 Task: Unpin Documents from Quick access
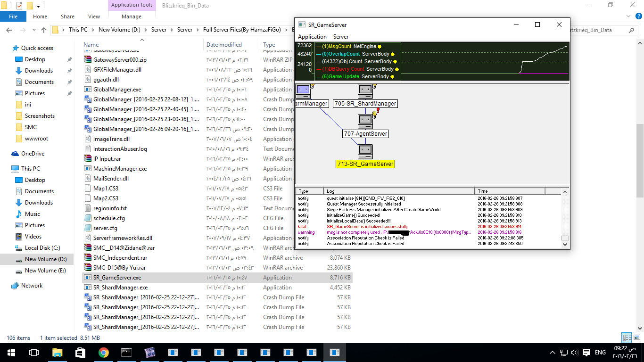[x=69, y=82]
